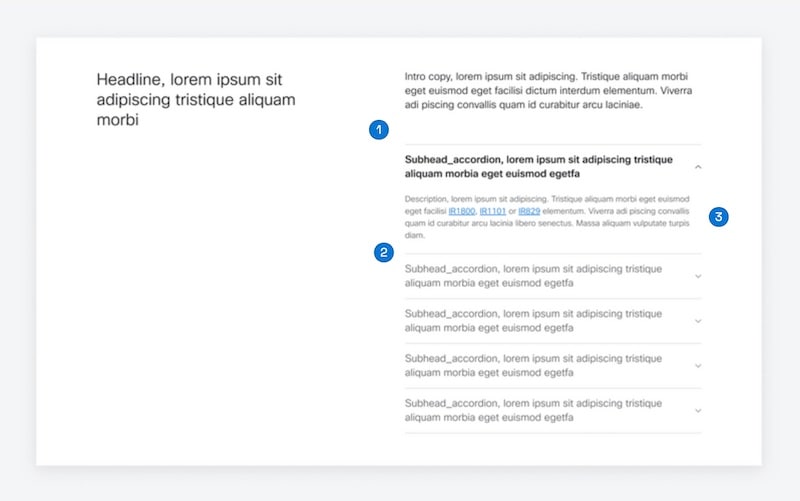
Task: Select the third grey collapsed accordion subhead text
Action: coord(533,365)
